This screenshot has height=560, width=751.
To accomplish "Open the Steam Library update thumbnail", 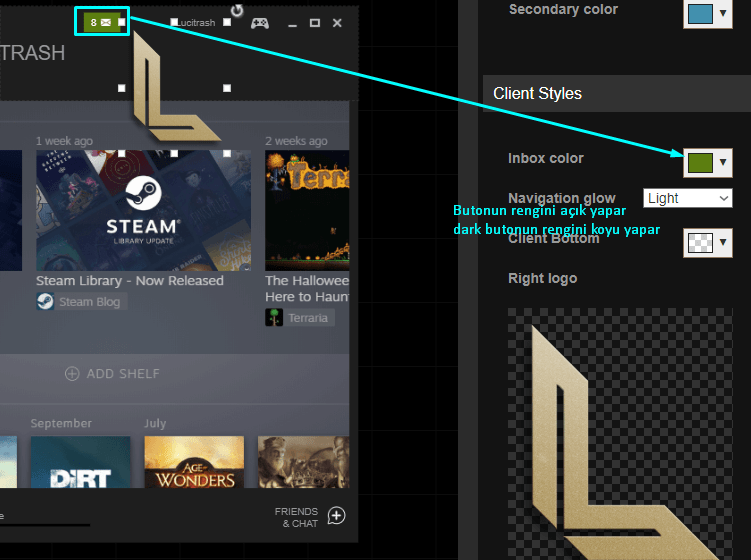I will (143, 210).
